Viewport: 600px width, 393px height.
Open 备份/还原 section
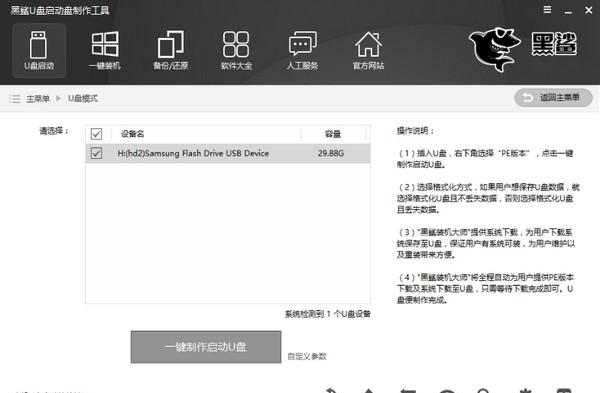[171, 50]
